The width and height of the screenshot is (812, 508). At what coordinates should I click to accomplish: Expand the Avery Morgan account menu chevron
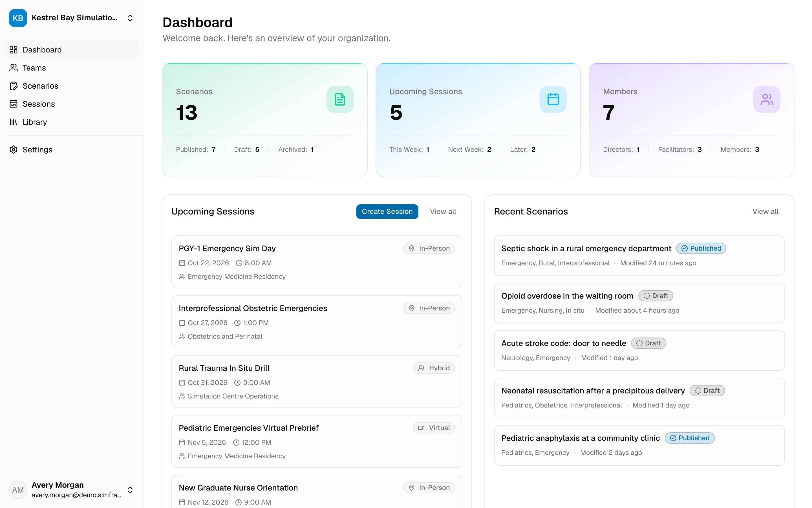pos(130,490)
